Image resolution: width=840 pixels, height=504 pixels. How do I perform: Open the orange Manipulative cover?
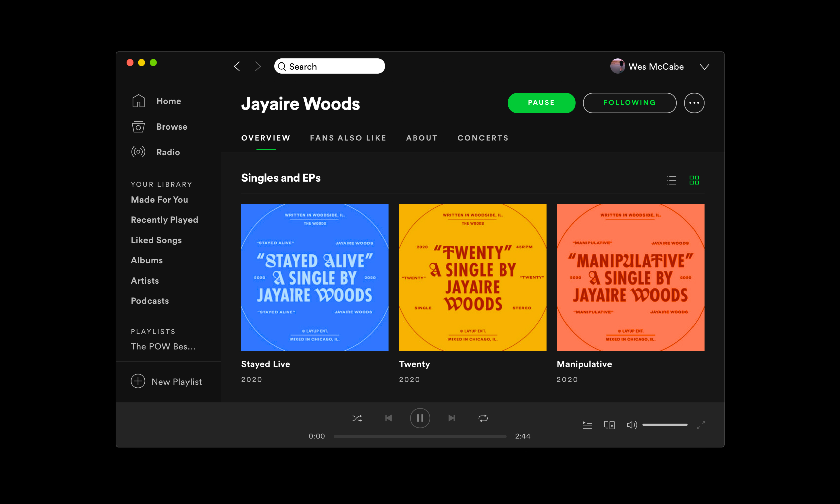coord(631,278)
